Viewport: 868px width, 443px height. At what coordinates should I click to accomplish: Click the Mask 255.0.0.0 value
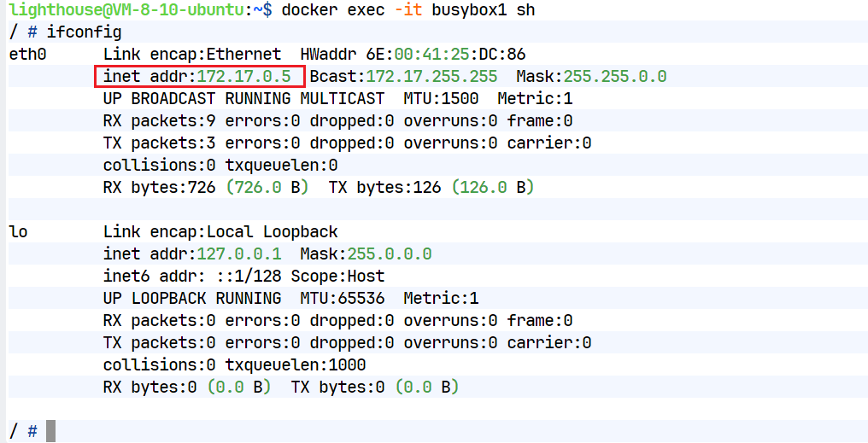point(390,254)
